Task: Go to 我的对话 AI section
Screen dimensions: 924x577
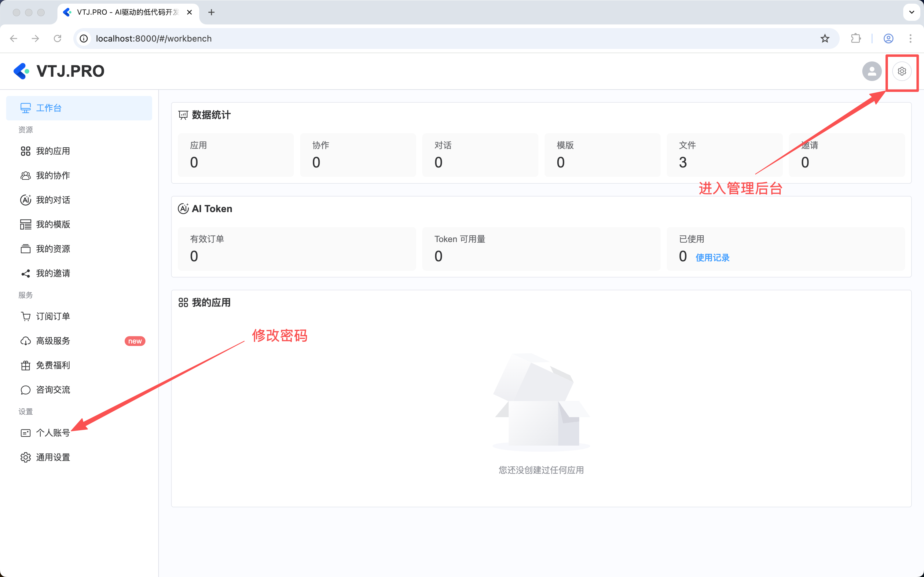Action: click(53, 200)
